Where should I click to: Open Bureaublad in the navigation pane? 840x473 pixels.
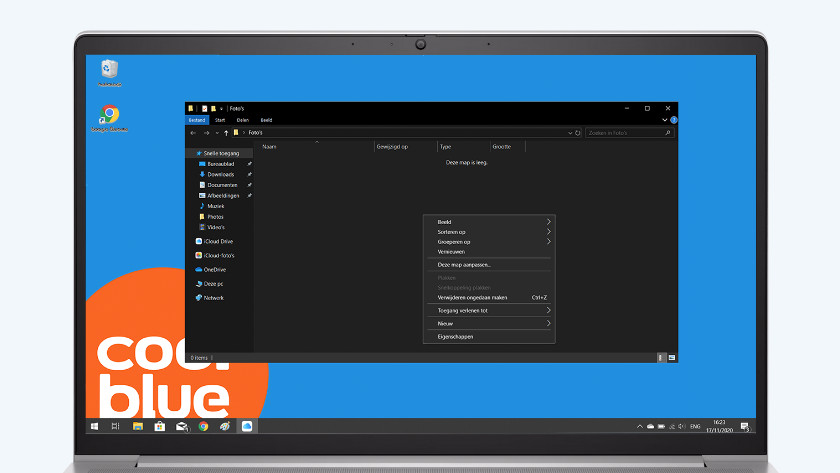pyautogui.click(x=221, y=164)
